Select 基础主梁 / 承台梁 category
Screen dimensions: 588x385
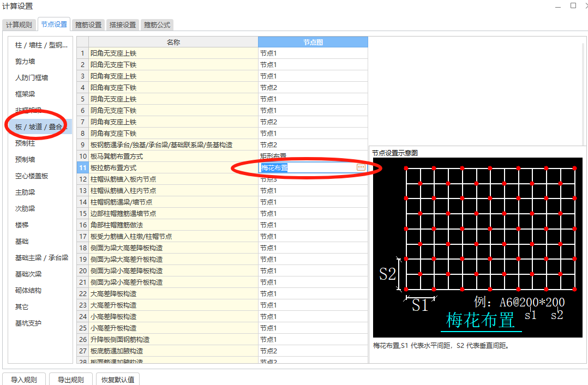tap(40, 257)
